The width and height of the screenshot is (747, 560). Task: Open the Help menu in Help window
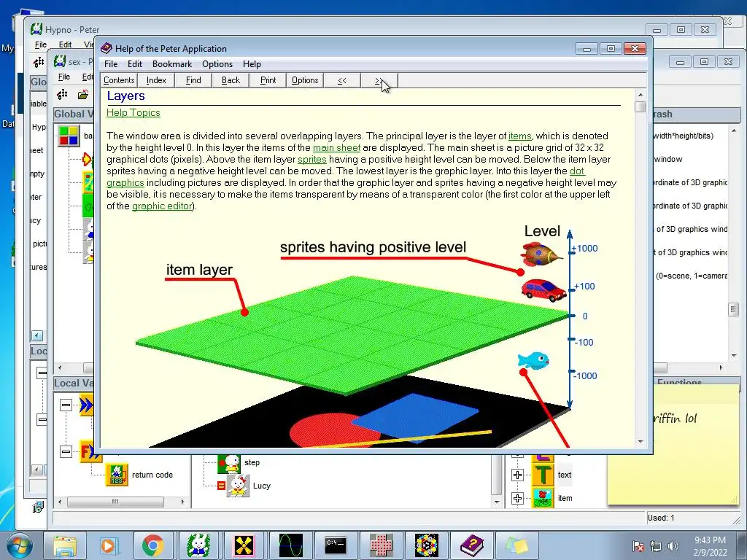click(x=252, y=64)
